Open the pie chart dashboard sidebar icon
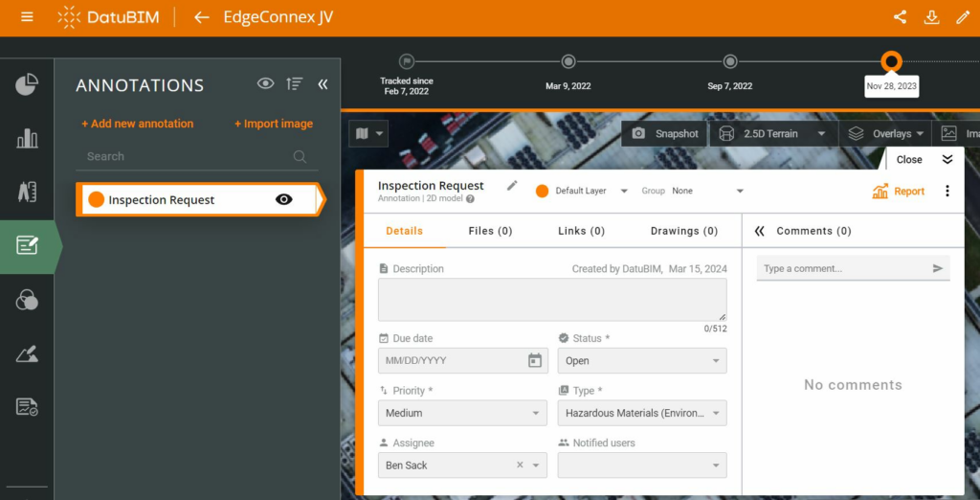Viewport: 980px width, 500px height. point(27,84)
